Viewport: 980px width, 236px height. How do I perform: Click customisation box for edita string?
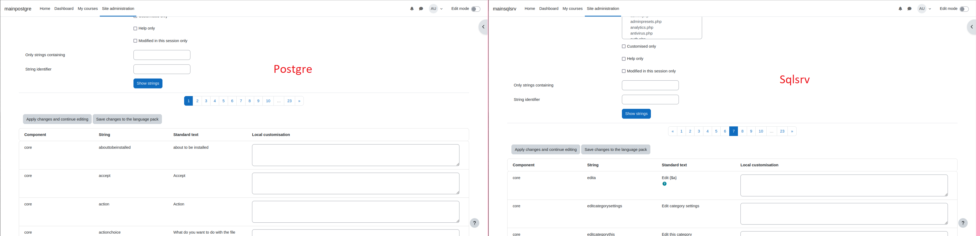click(x=844, y=185)
